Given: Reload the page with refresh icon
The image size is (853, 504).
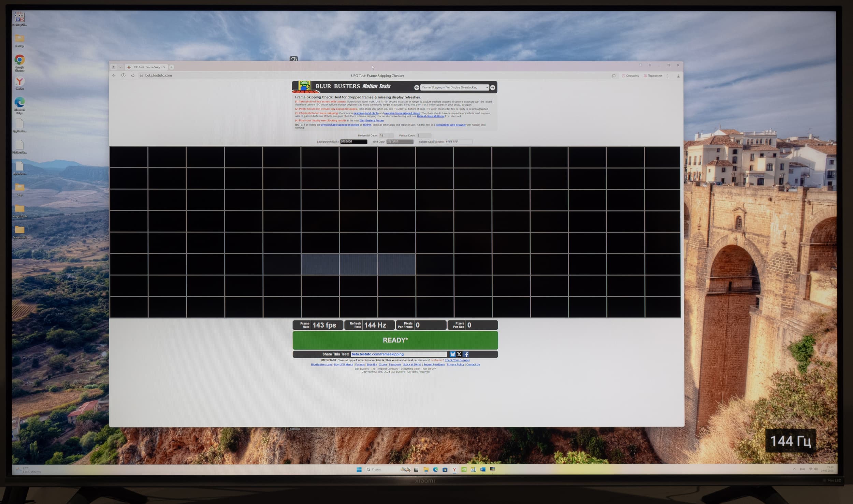Looking at the screenshot, I should click(133, 75).
